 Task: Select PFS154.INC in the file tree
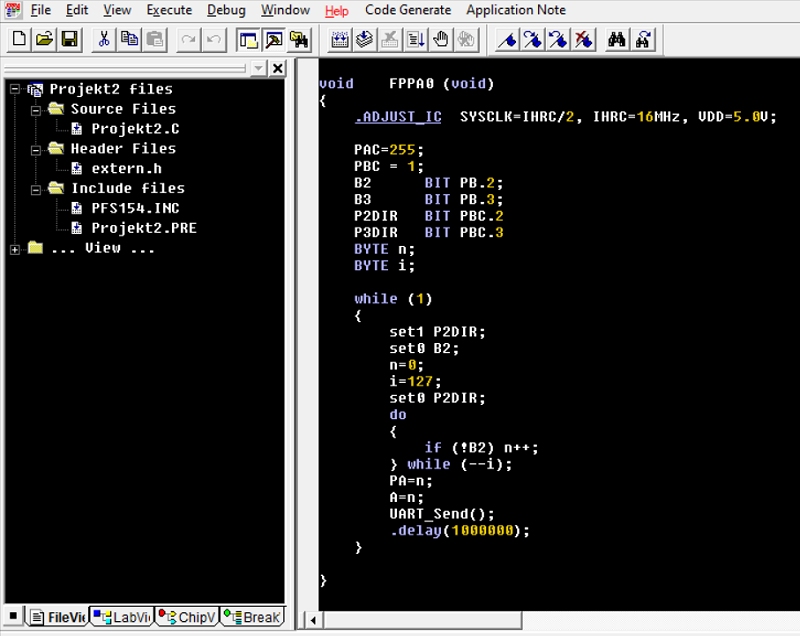click(135, 208)
